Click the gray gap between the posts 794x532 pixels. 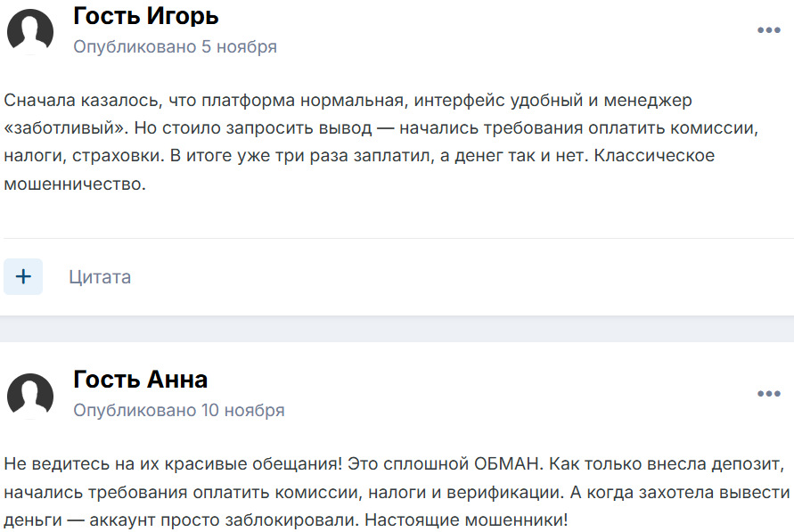point(397,329)
